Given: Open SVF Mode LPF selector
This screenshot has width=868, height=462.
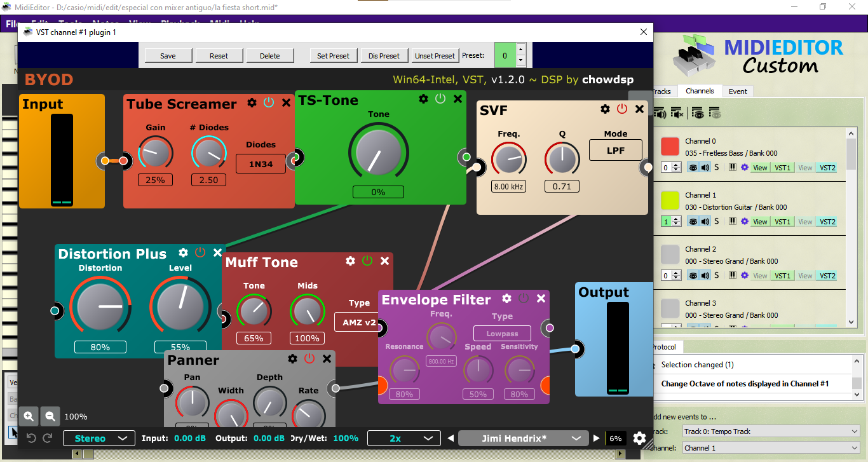Looking at the screenshot, I should point(616,150).
